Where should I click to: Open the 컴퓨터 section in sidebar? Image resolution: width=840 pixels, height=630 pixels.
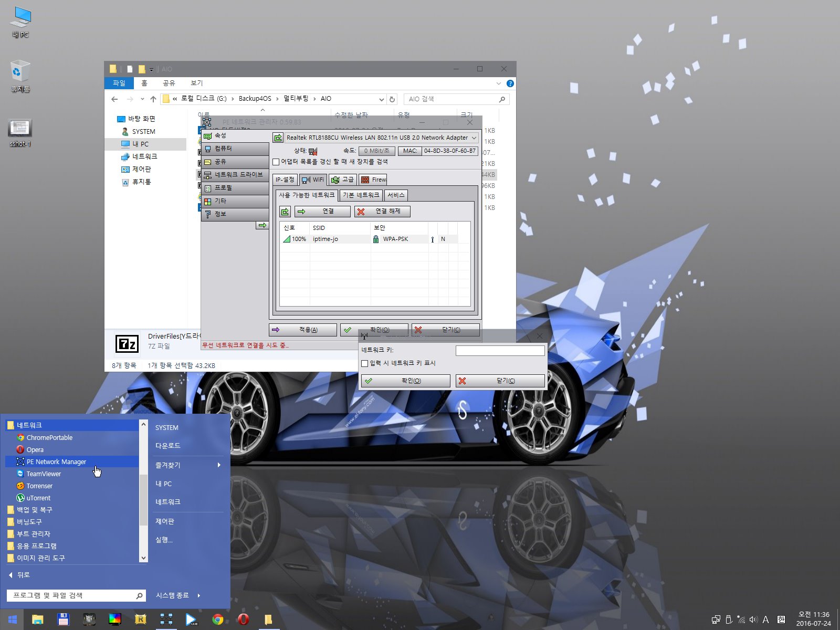[235, 149]
